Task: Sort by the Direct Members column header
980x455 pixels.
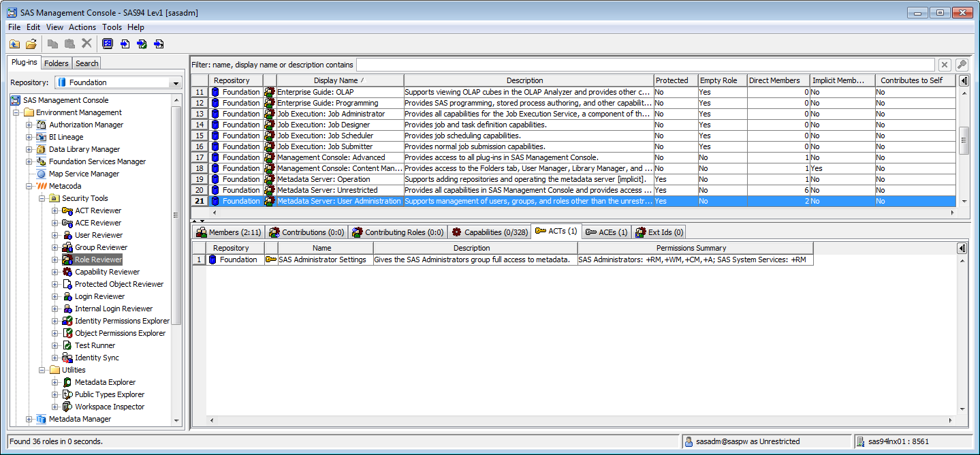Action: [778, 80]
